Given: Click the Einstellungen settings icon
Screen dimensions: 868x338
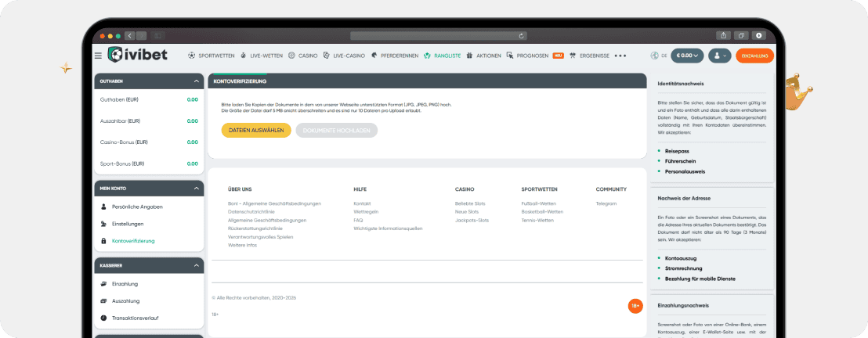Looking at the screenshot, I should click(103, 224).
